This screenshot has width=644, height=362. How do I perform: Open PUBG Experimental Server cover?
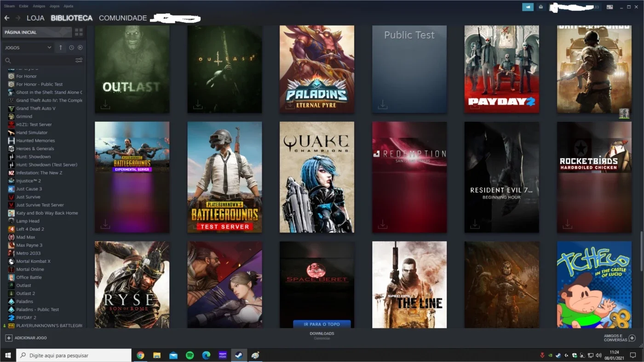point(132,177)
